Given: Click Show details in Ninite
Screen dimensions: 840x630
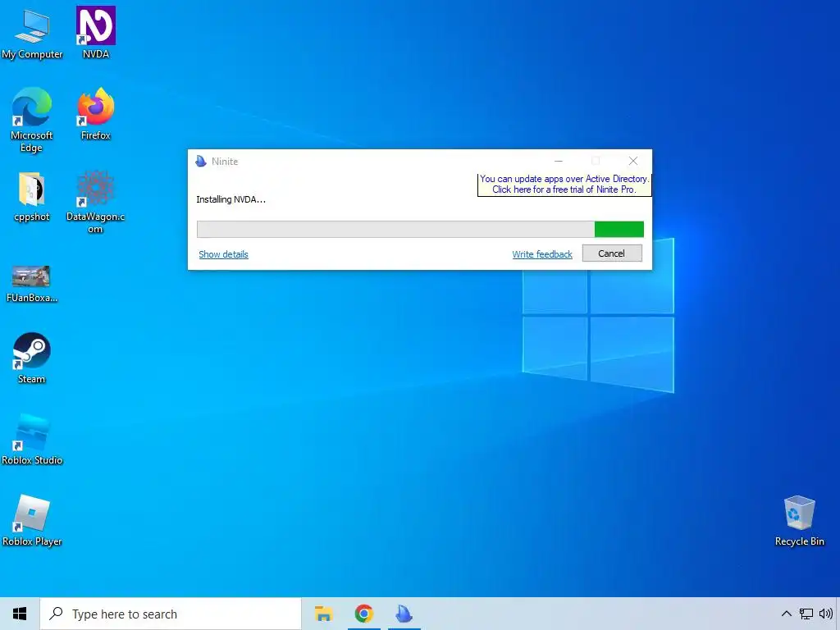Looking at the screenshot, I should [223, 254].
